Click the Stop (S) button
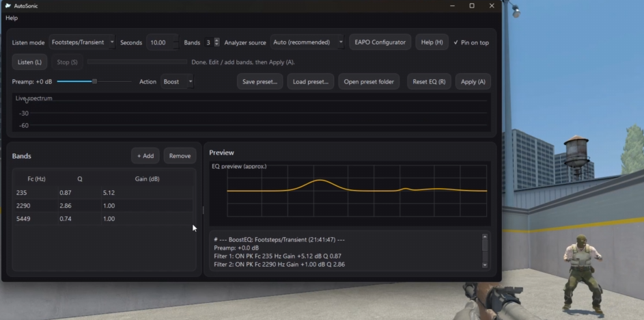 pos(68,62)
